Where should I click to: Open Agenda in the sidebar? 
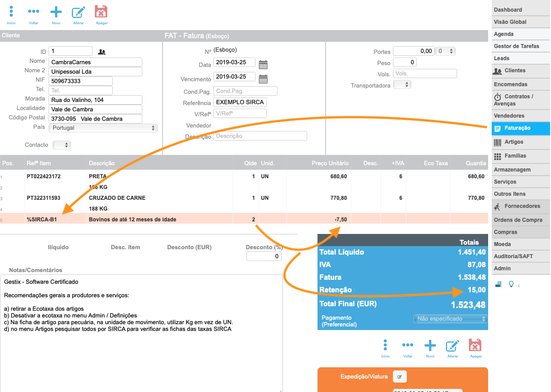[x=520, y=34]
